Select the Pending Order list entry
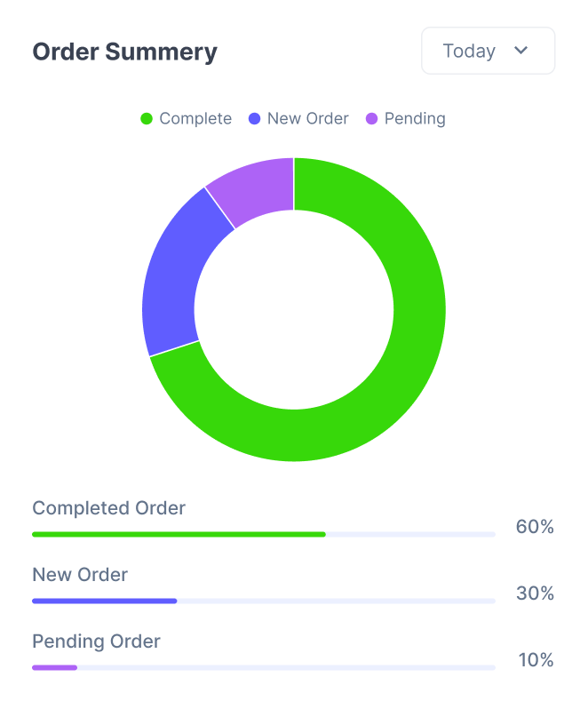 coord(96,641)
